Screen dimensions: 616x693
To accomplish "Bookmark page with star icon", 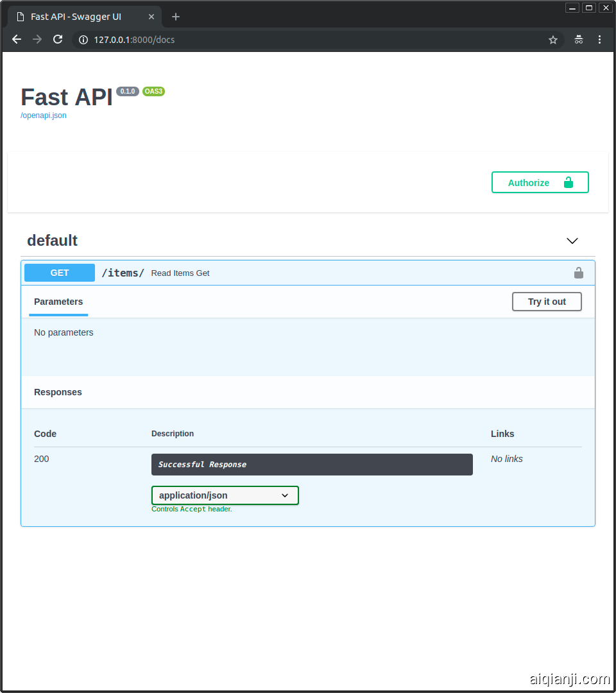I will [x=553, y=40].
